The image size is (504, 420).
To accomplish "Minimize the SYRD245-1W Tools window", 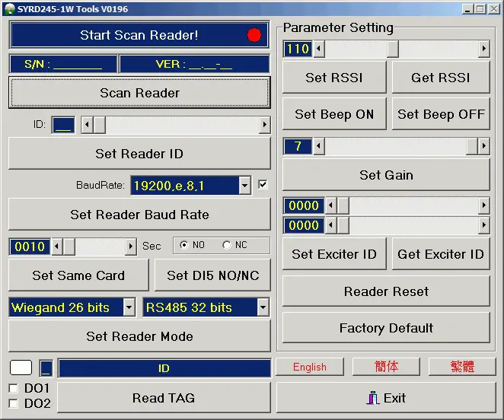I will pos(467,9).
